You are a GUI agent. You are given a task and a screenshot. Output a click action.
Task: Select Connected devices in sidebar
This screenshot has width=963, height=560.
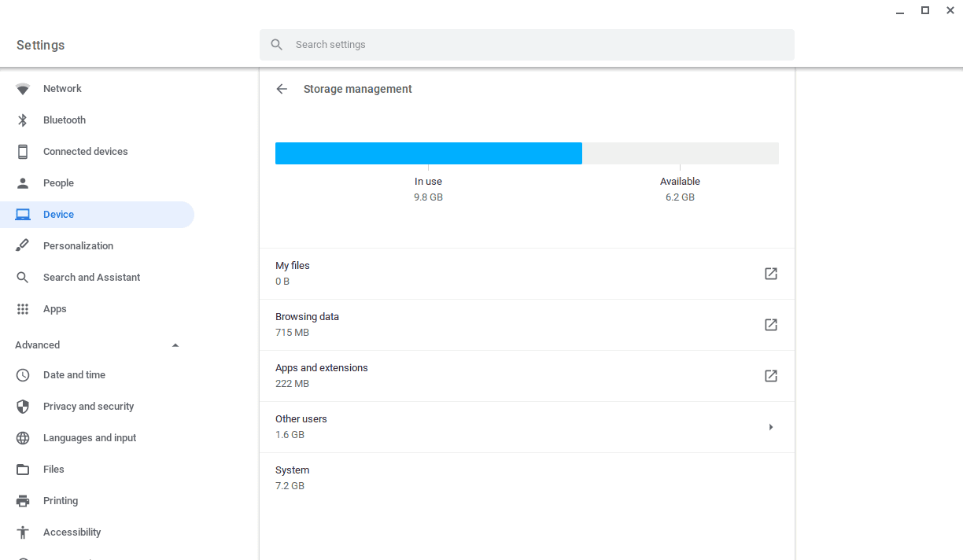click(x=85, y=152)
